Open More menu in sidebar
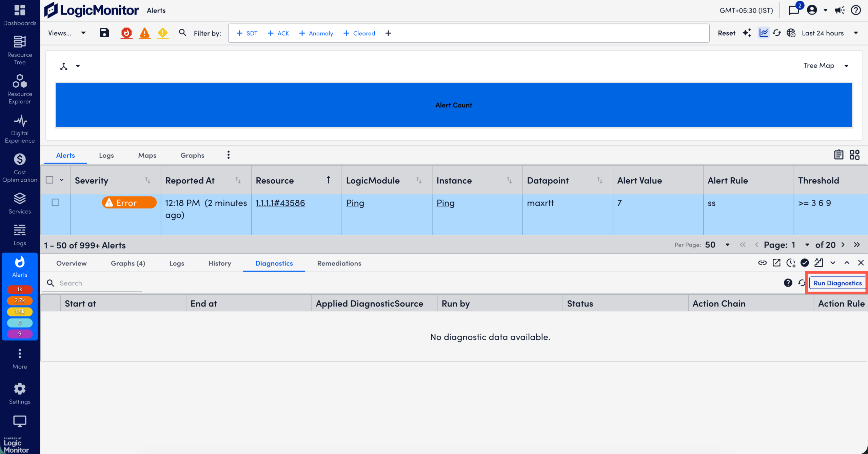Screen dimensions: 868x454 (x=20, y=359)
